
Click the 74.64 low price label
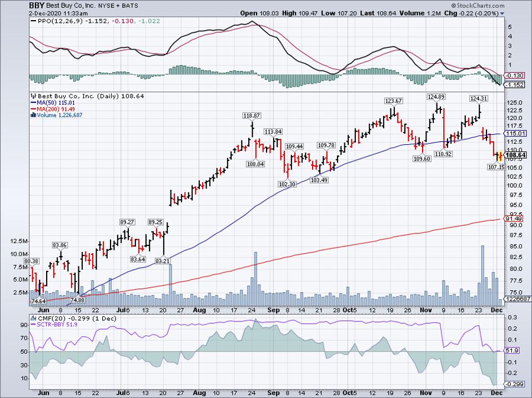(x=38, y=301)
